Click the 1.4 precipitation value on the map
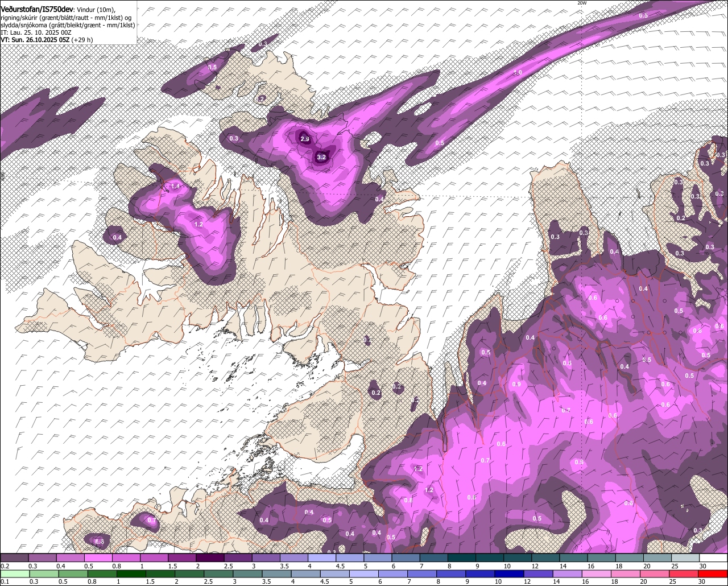The width and height of the screenshot is (728, 586). (x=175, y=186)
